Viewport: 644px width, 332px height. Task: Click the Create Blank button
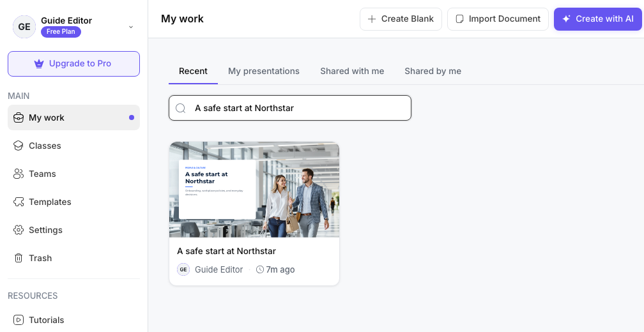pos(401,19)
